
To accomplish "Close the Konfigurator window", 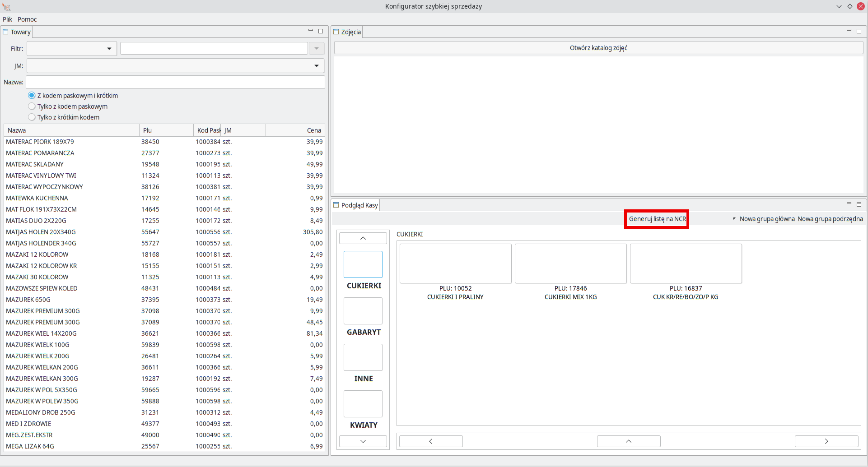I will click(x=861, y=6).
